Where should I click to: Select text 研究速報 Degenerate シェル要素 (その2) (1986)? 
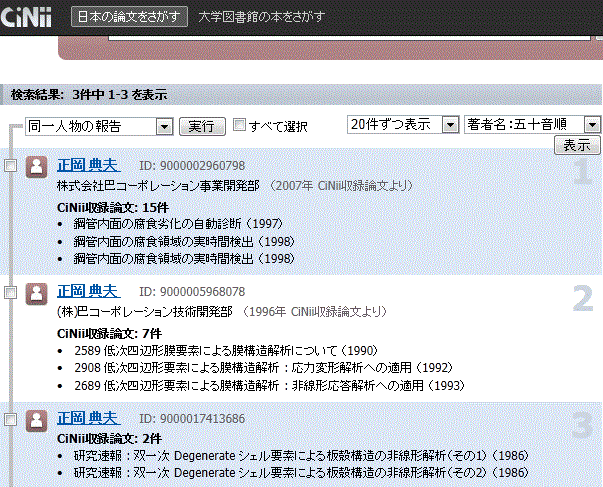301,473
